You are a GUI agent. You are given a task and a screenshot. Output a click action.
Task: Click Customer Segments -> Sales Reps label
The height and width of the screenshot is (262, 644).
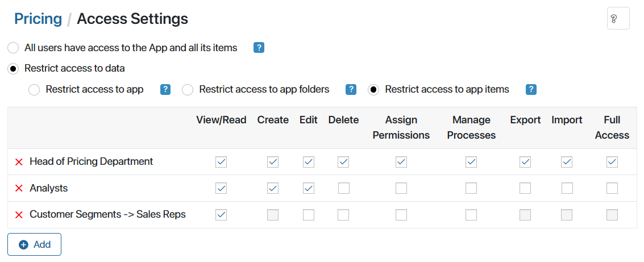pyautogui.click(x=107, y=214)
